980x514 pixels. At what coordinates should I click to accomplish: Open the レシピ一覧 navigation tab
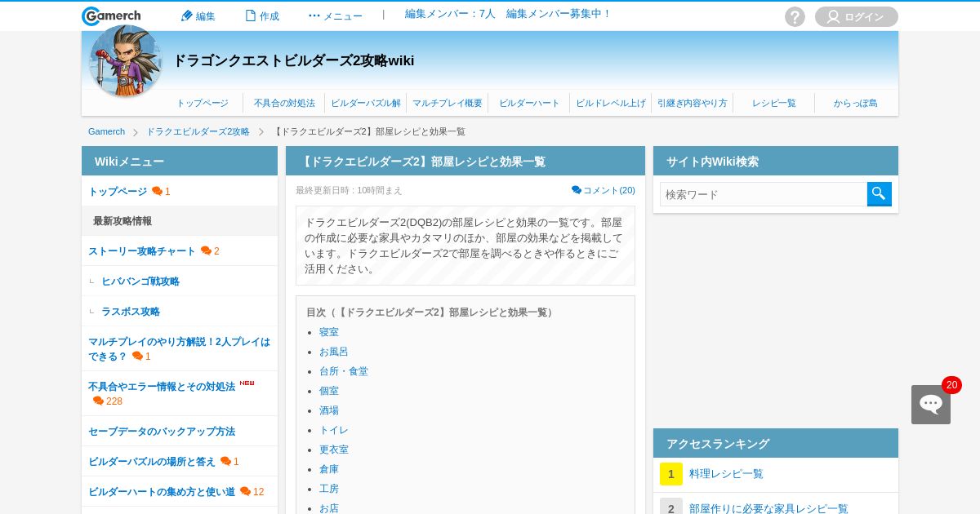pyautogui.click(x=774, y=103)
